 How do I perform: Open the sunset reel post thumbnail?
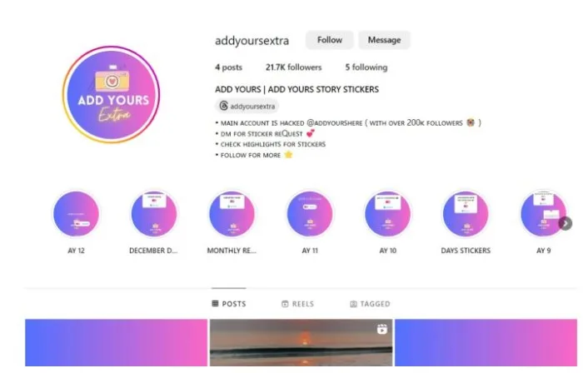click(301, 343)
